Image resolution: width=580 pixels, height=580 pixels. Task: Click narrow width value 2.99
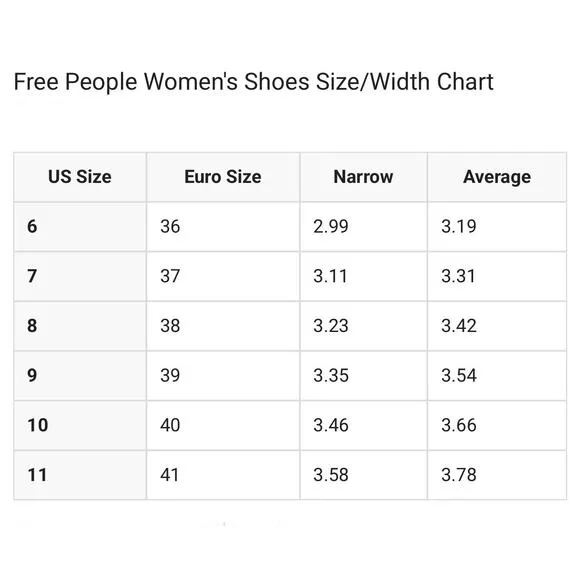[363, 227]
